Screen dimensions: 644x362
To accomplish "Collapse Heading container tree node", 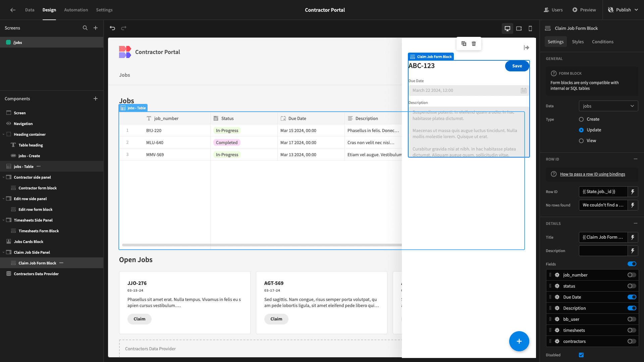I will 3,134.
